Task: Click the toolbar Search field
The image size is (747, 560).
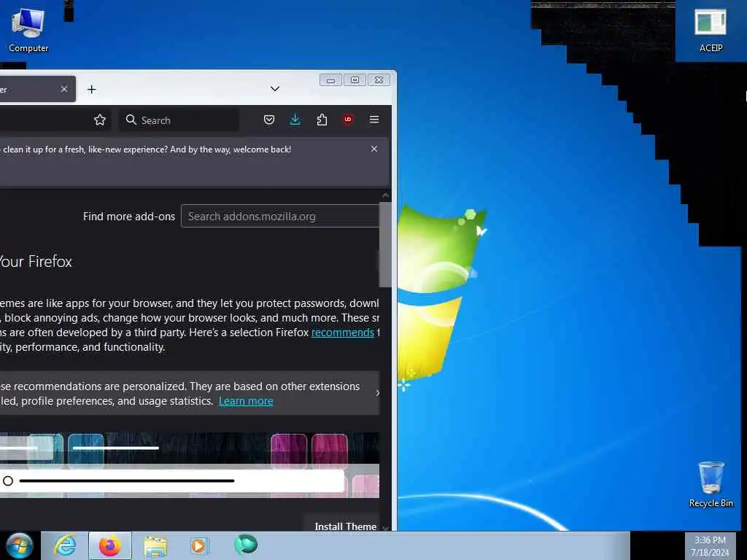Action: click(x=179, y=120)
